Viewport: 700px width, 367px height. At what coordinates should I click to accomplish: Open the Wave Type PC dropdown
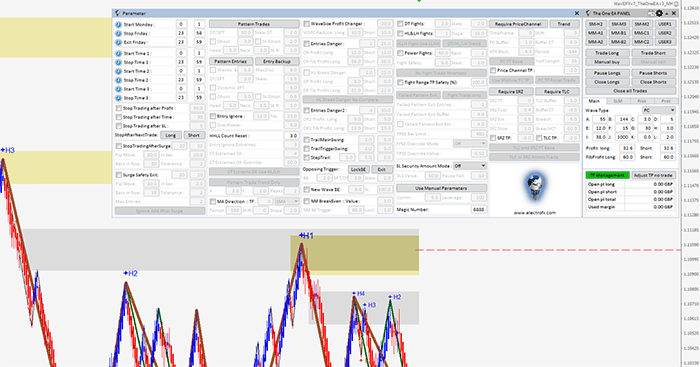[x=659, y=110]
